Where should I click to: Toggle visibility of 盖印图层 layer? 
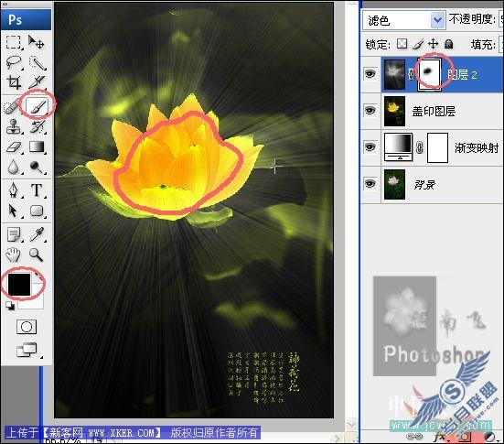(x=370, y=111)
